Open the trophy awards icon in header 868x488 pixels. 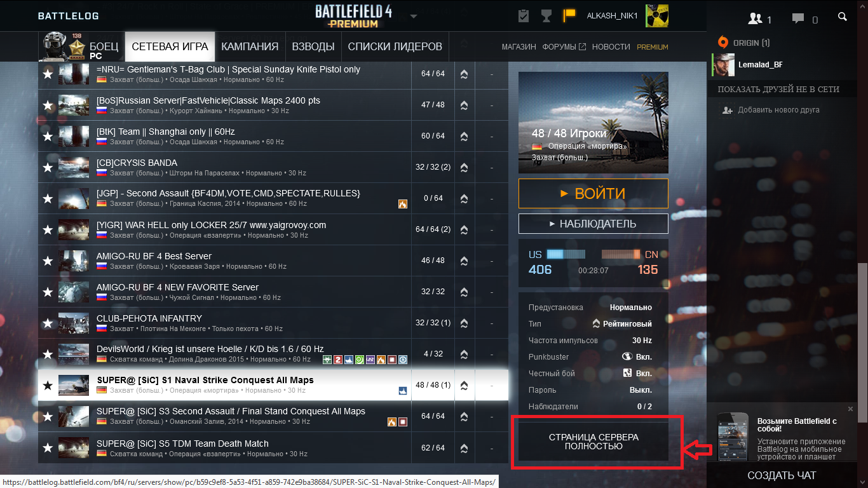click(546, 16)
